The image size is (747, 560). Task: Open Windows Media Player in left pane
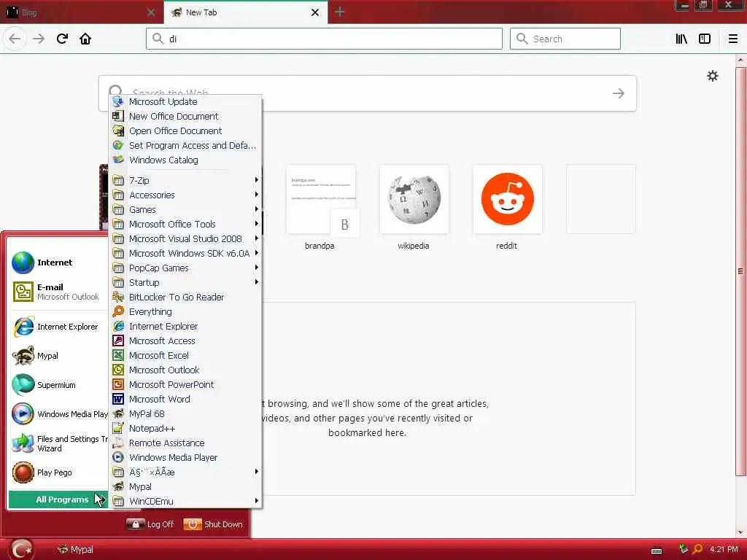tap(58, 414)
